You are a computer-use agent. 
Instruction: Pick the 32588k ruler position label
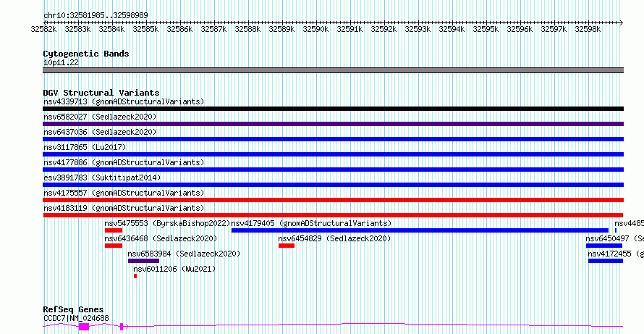coord(247,29)
